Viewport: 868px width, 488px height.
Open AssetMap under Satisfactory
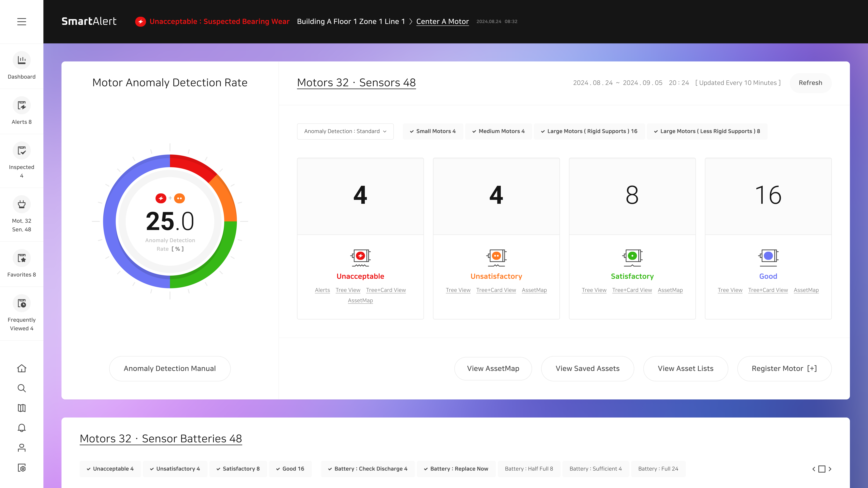pos(670,290)
